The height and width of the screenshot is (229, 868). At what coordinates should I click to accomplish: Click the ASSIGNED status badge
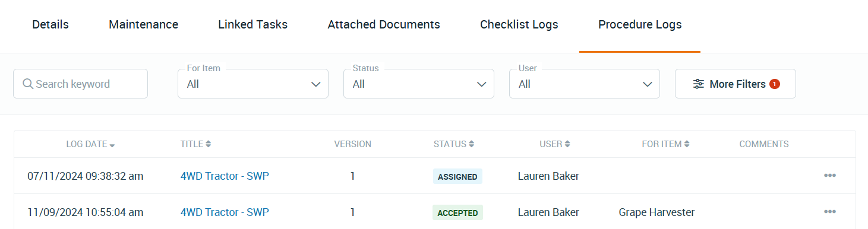coord(457,176)
